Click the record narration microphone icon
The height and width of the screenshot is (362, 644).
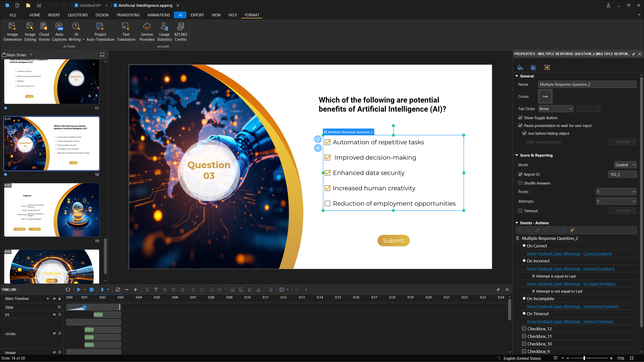coord(102,290)
